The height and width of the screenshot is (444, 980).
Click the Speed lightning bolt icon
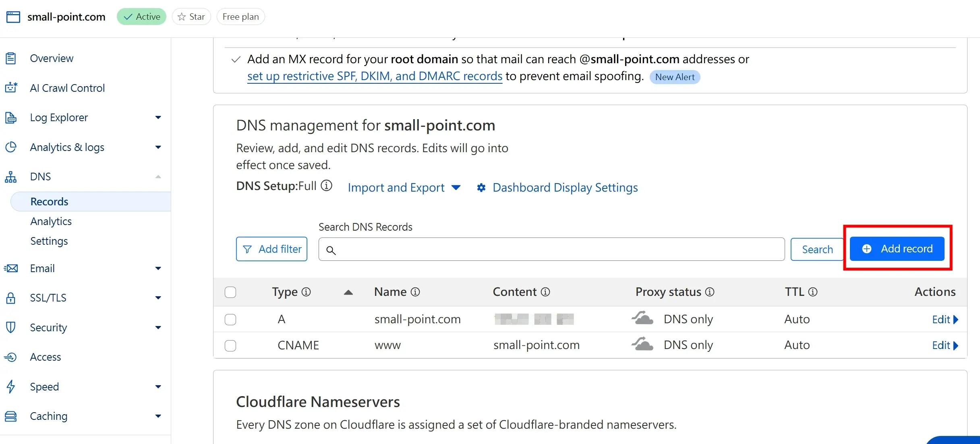point(11,386)
